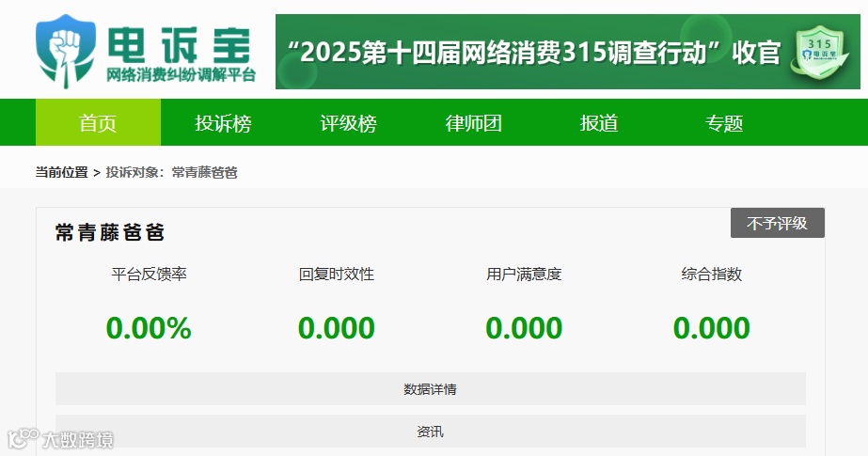Open the 律师团 menu item
The height and width of the screenshot is (456, 868).
tap(473, 123)
